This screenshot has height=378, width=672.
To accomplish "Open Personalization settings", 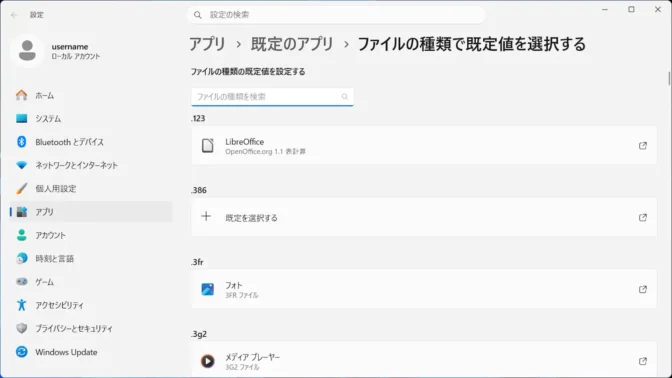I will pos(91,189).
